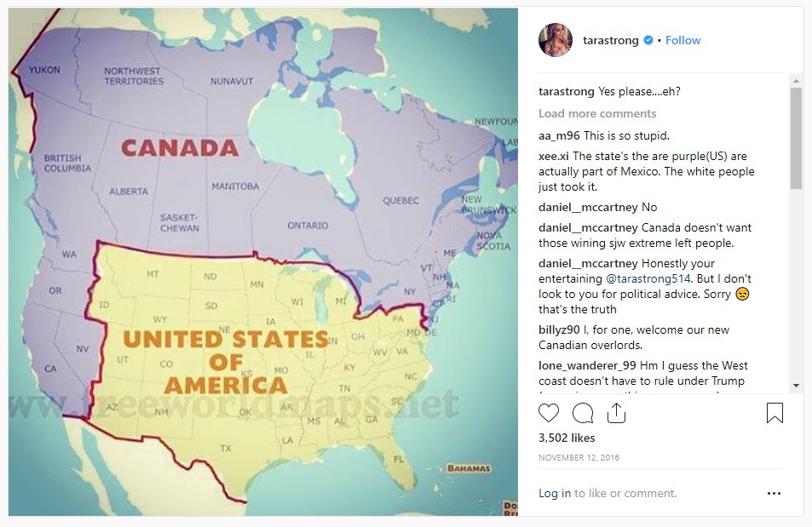This screenshot has width=812, height=527.
Task: Open lone_wanderer_99 commenter profile
Action: [587, 365]
